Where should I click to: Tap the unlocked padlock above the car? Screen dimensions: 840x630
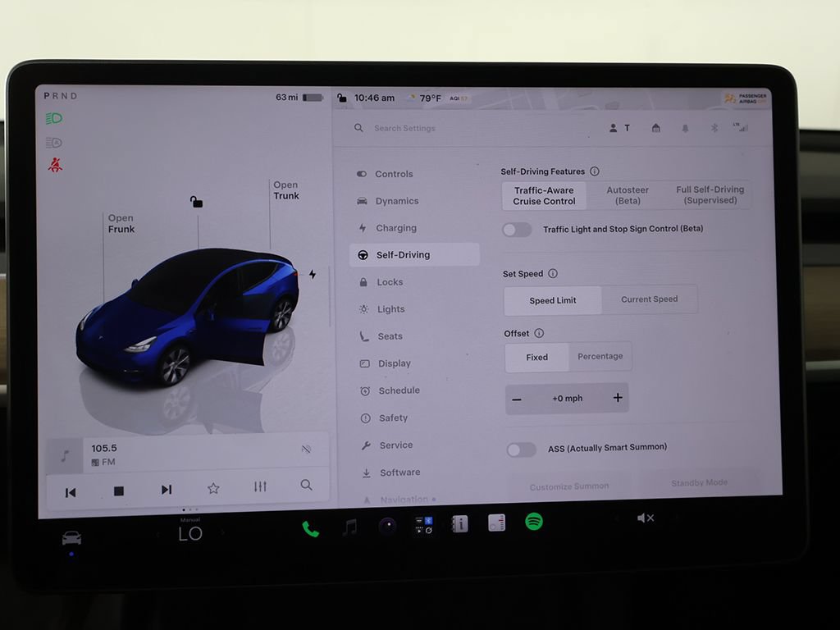tap(197, 202)
